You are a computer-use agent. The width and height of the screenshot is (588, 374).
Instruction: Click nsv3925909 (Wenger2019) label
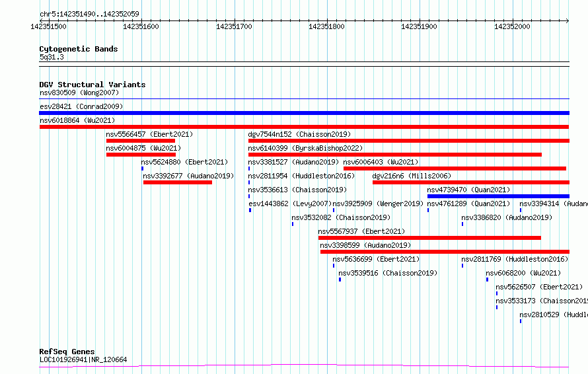click(x=378, y=204)
